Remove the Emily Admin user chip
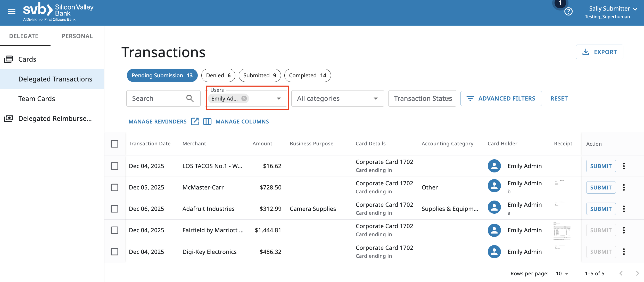The width and height of the screenshot is (644, 282). tap(244, 98)
